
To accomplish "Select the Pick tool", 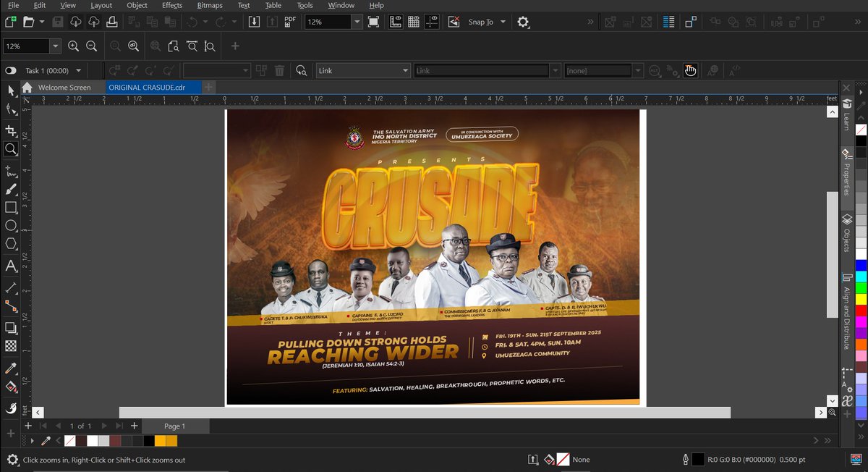I will (x=11, y=90).
